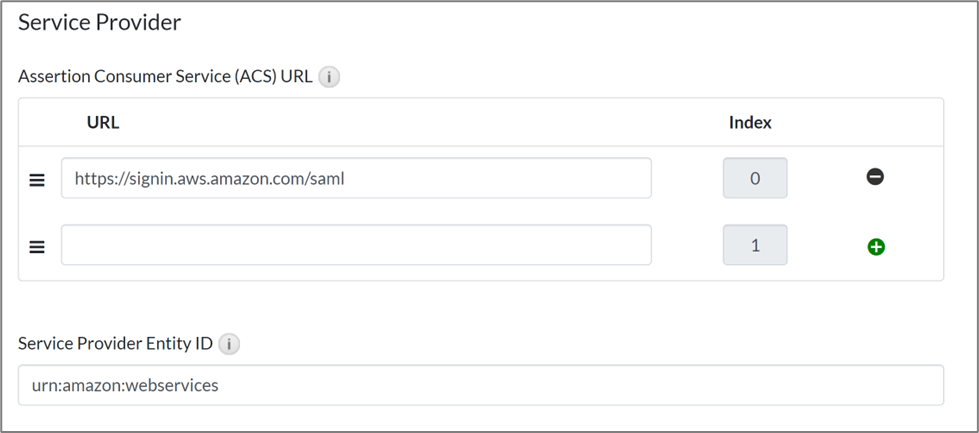This screenshot has height=433, width=979.
Task: Remove the signin.aws.amazon.com ACS URL row
Action: click(875, 177)
